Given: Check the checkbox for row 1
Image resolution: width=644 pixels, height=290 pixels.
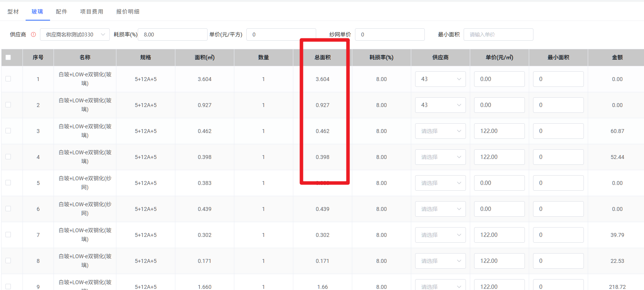Looking at the screenshot, I should (x=8, y=79).
